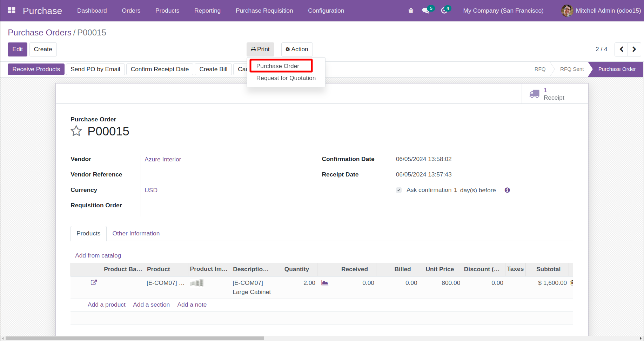
Task: Click Receive Products button
Action: coord(36,69)
